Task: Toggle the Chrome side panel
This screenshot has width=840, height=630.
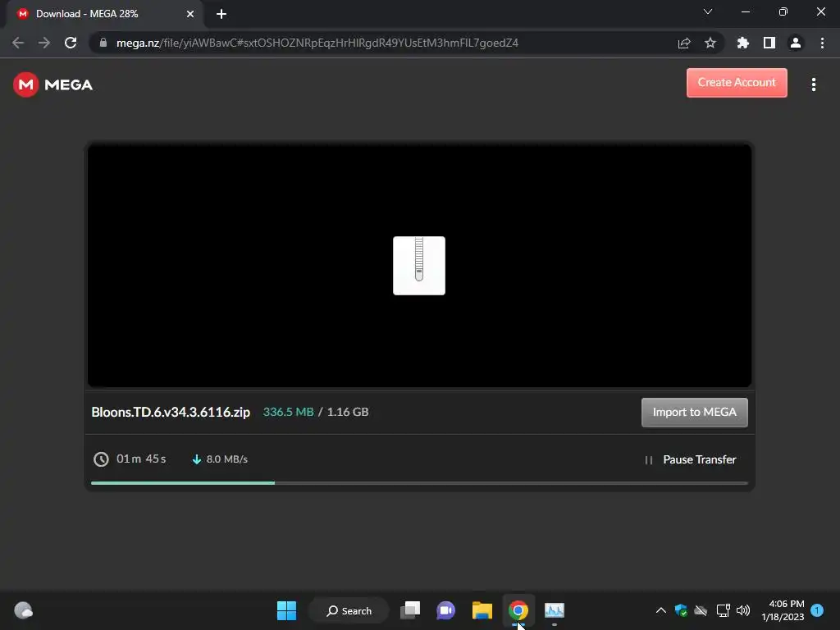Action: coord(769,43)
